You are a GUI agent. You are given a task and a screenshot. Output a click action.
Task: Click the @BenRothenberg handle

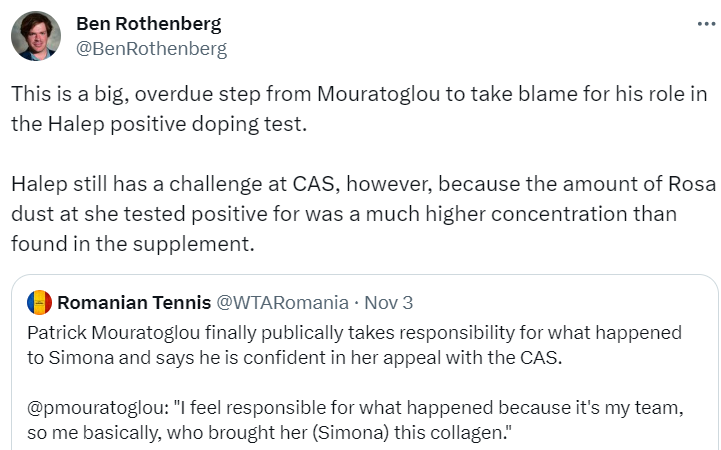click(x=151, y=48)
